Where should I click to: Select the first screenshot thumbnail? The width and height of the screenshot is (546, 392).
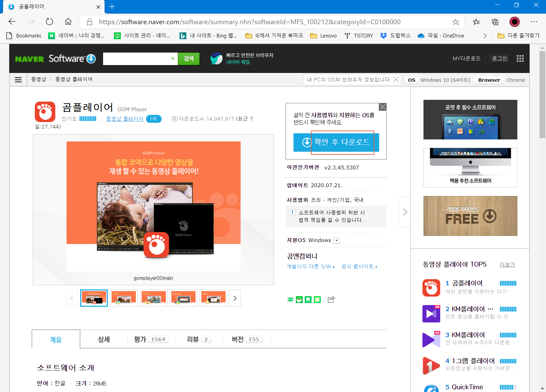pyautogui.click(x=94, y=298)
